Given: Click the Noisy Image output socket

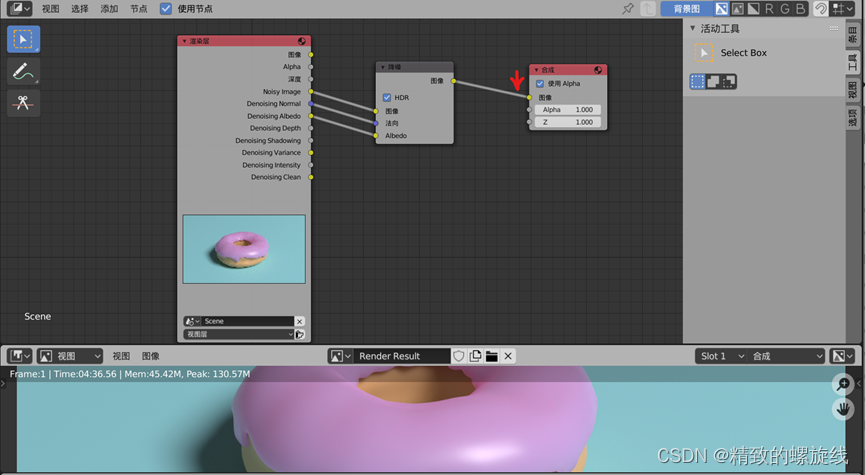Looking at the screenshot, I should click(311, 92).
